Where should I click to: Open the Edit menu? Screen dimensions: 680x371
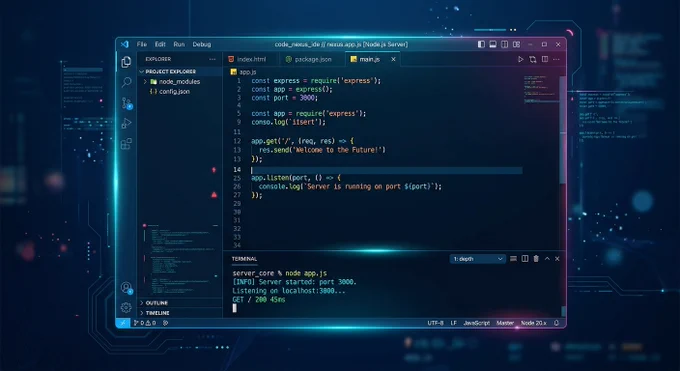(x=160, y=44)
